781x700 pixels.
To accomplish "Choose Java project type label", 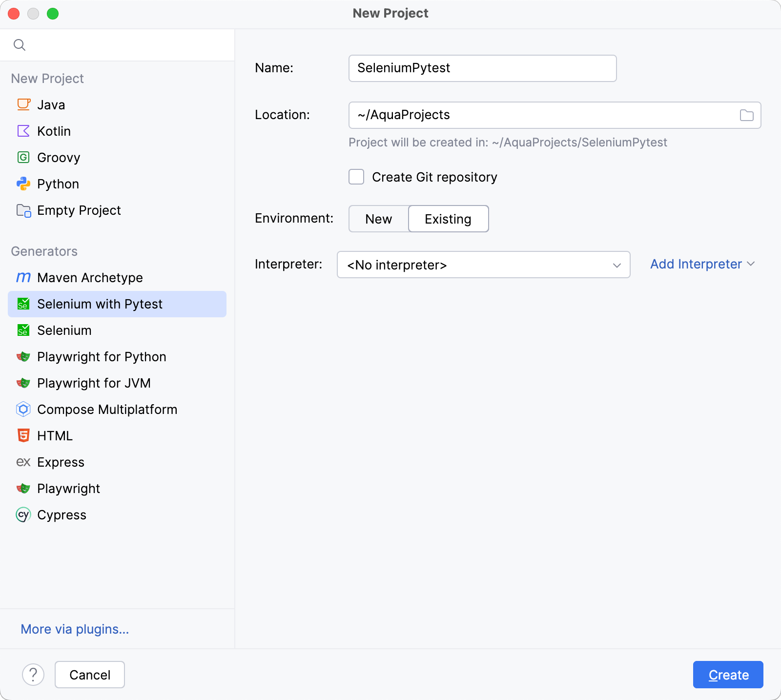I will point(51,105).
